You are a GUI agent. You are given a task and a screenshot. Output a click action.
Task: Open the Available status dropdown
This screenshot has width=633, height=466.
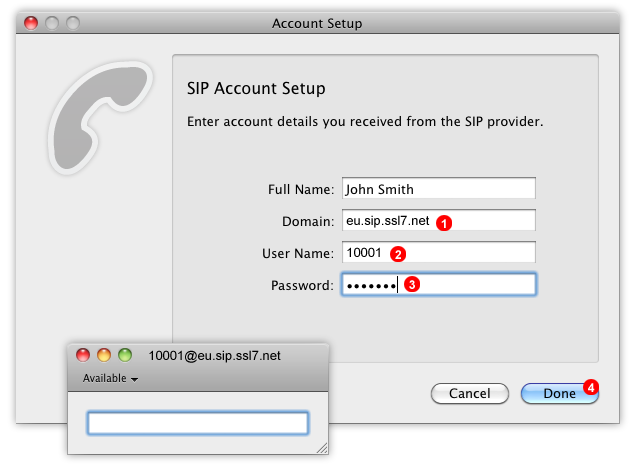(110, 378)
